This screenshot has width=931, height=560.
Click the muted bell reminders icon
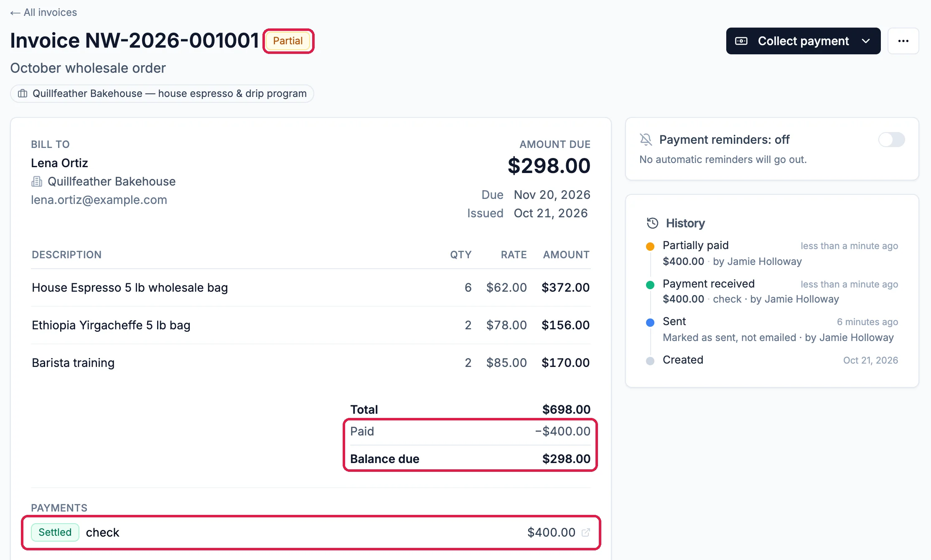tap(646, 140)
